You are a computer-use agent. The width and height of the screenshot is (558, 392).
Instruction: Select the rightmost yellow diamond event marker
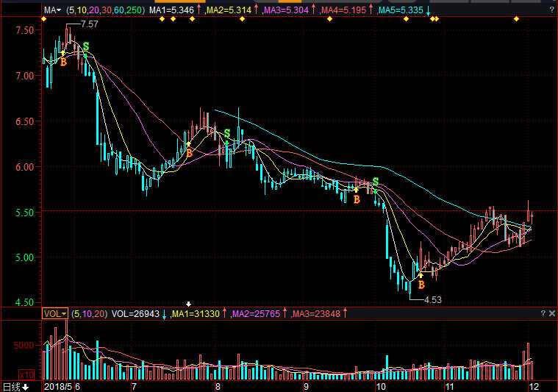[x=516, y=19]
